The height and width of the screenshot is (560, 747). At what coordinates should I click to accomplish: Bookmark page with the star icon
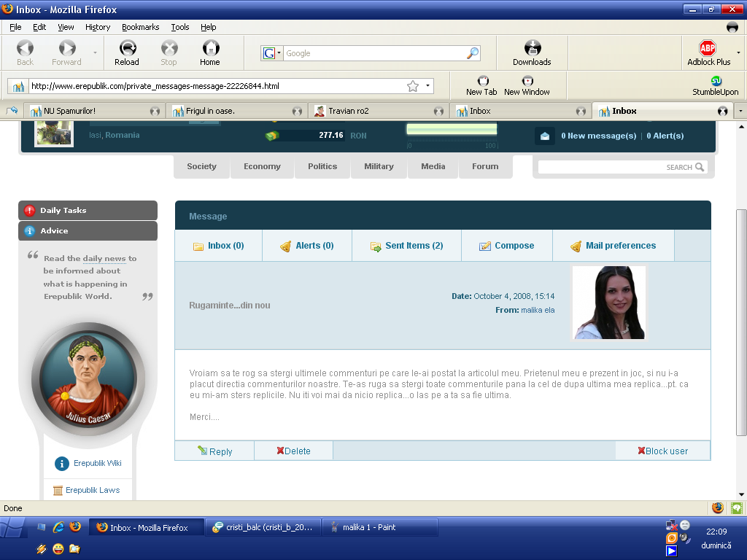click(413, 86)
